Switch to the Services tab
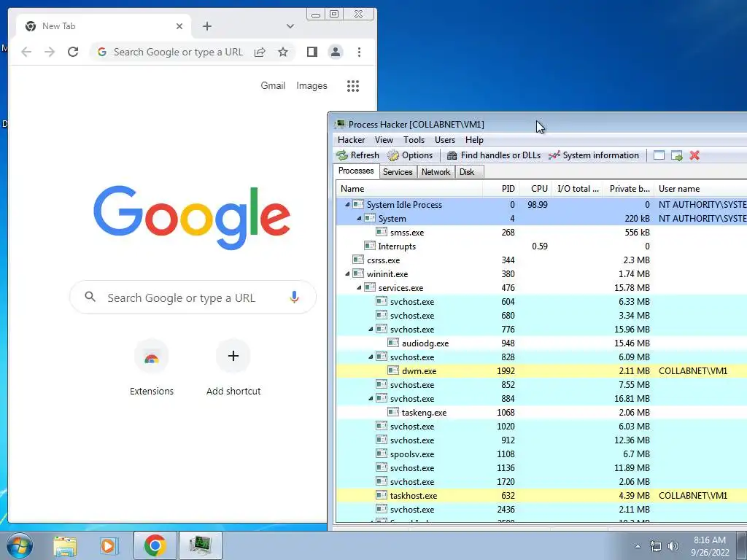This screenshot has height=560, width=747. [x=398, y=172]
